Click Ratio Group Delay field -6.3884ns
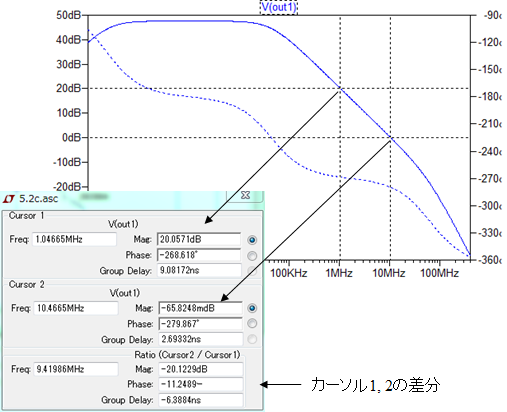The width and height of the screenshot is (507, 412). [x=201, y=400]
